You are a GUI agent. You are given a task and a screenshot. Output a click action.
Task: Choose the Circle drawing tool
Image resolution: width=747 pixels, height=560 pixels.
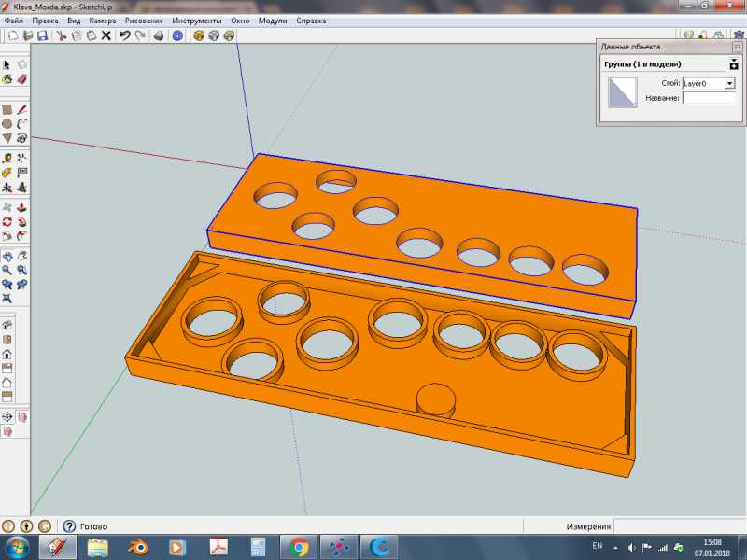point(7,124)
